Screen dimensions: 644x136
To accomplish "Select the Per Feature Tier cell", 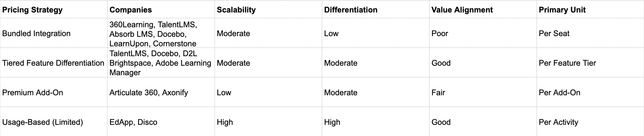I will 590,63.
